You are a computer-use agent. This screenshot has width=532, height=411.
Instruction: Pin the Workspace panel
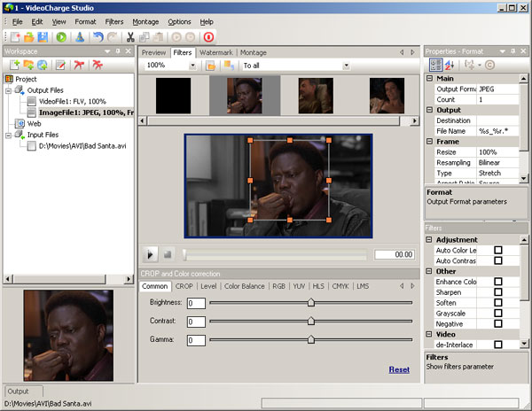click(x=118, y=50)
